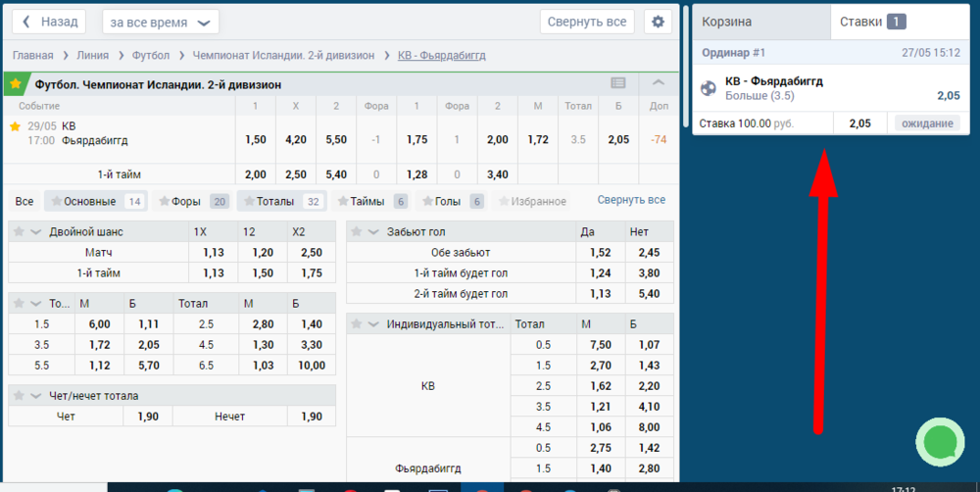This screenshot has height=492, width=980.
Task: Click the green star on championship header
Action: [x=15, y=84]
